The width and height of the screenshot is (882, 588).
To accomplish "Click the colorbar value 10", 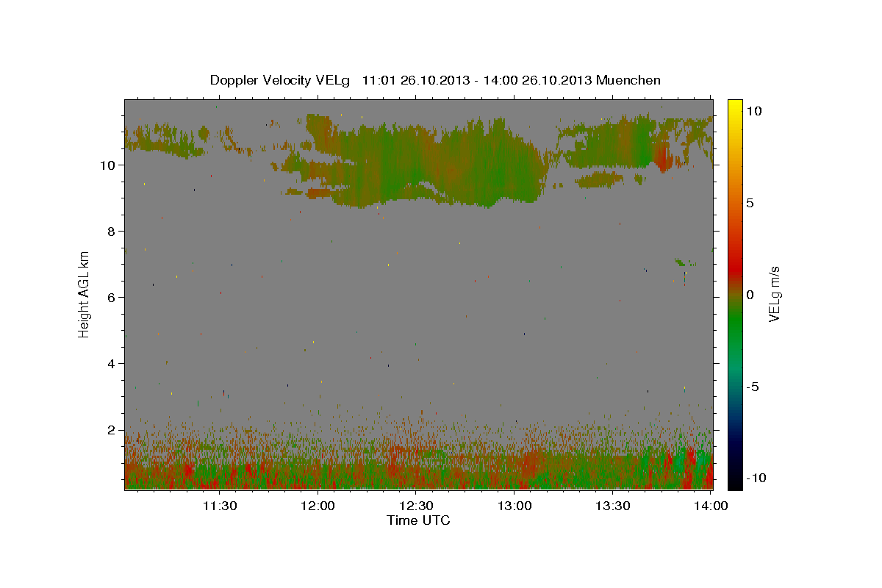I will [x=753, y=110].
